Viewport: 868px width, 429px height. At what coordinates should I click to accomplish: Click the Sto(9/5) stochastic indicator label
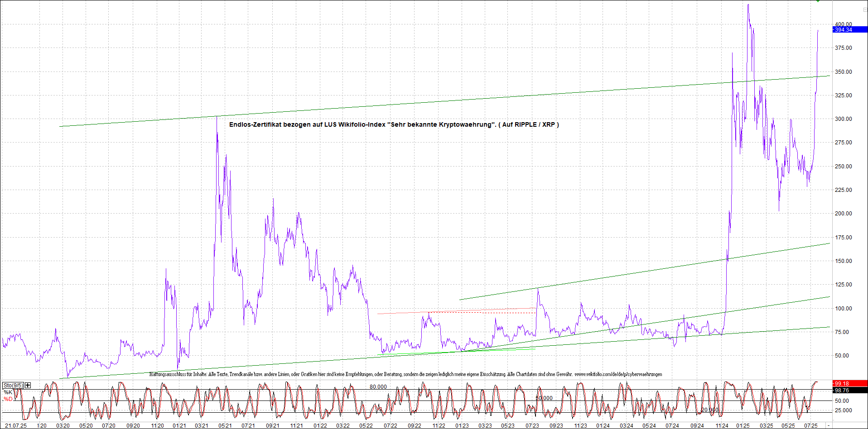coord(13,386)
